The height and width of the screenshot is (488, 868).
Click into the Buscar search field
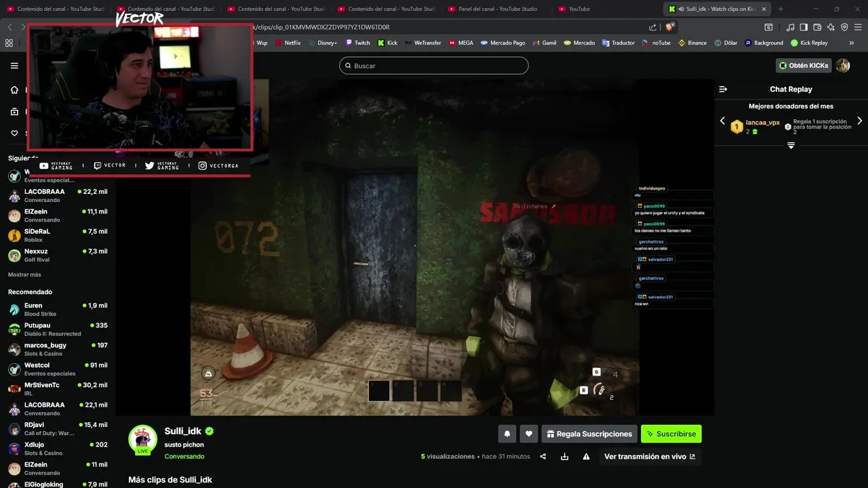click(x=434, y=66)
